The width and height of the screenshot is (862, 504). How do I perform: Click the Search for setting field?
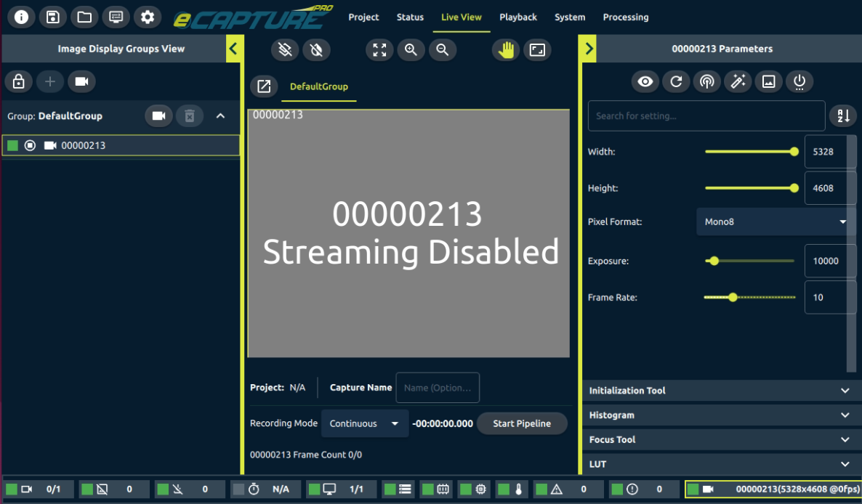coord(706,116)
